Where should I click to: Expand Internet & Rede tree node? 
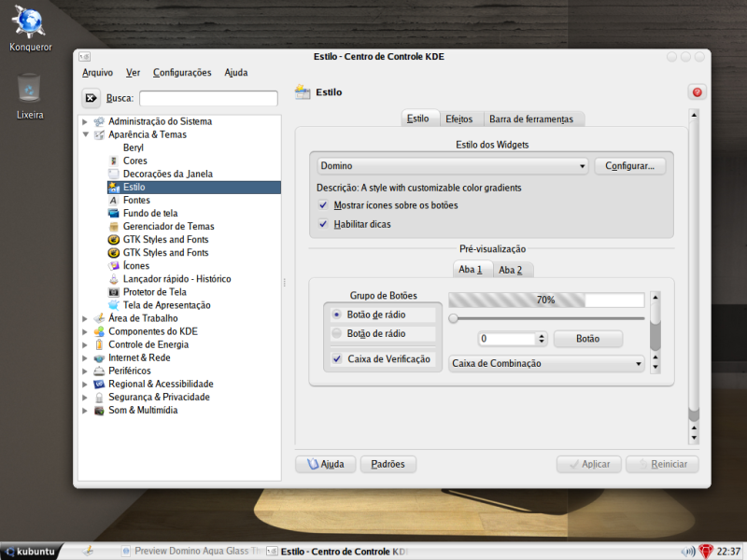pos(85,358)
